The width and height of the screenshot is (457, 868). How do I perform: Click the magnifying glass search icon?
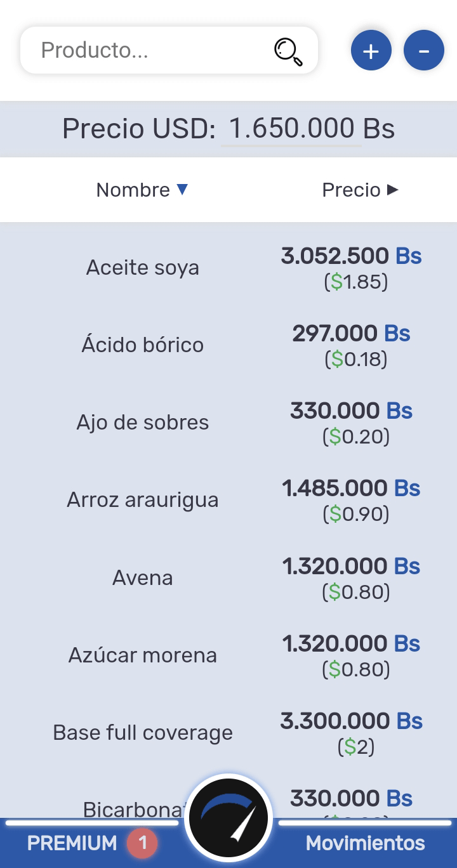[288, 51]
